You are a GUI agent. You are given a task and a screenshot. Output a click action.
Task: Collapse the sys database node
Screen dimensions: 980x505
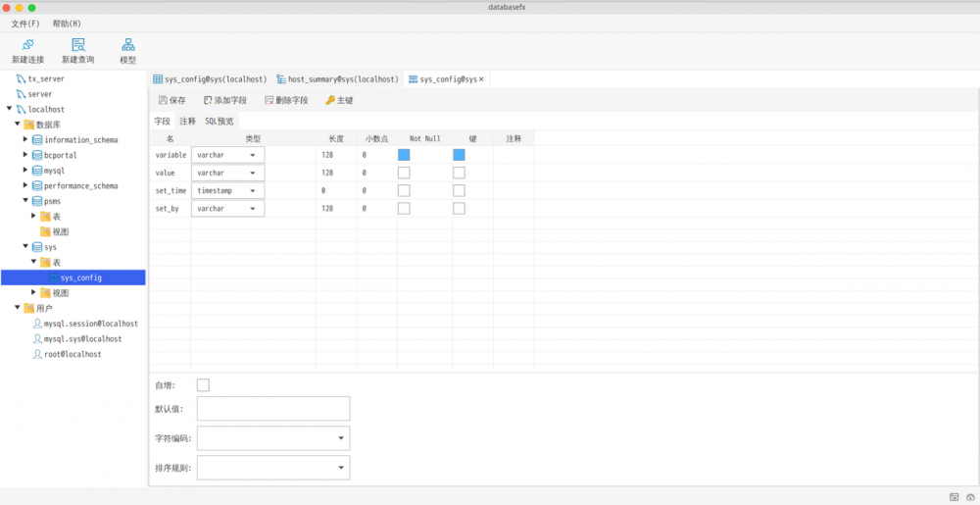click(x=25, y=247)
